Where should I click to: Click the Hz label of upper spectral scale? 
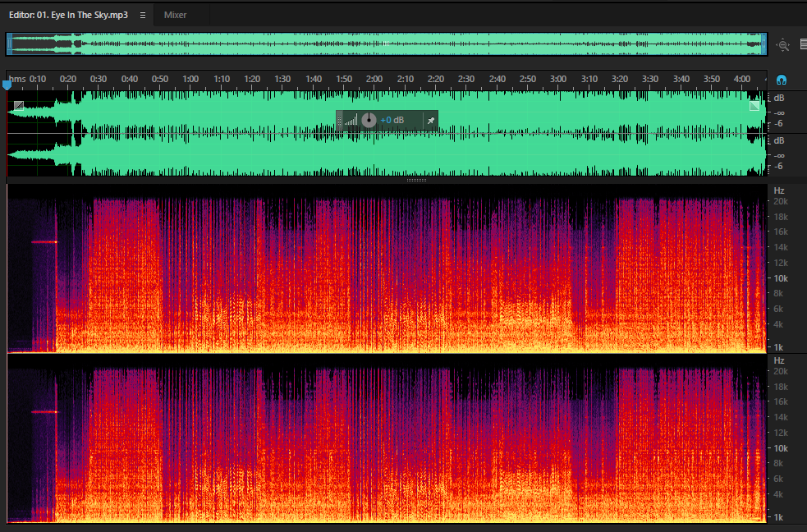pyautogui.click(x=779, y=191)
